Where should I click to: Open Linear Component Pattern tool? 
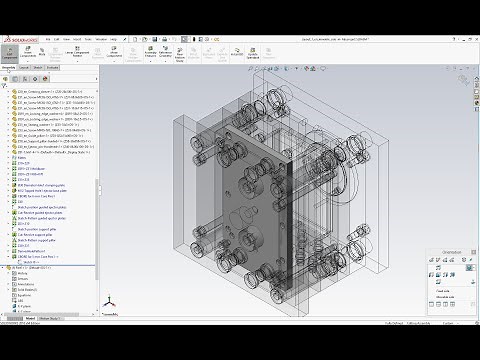pos(77,52)
